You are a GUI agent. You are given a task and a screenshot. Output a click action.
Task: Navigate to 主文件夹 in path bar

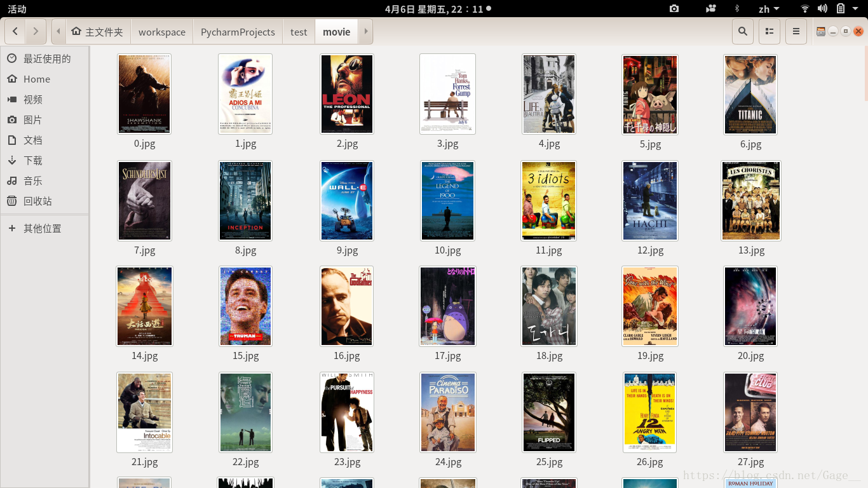tap(97, 32)
